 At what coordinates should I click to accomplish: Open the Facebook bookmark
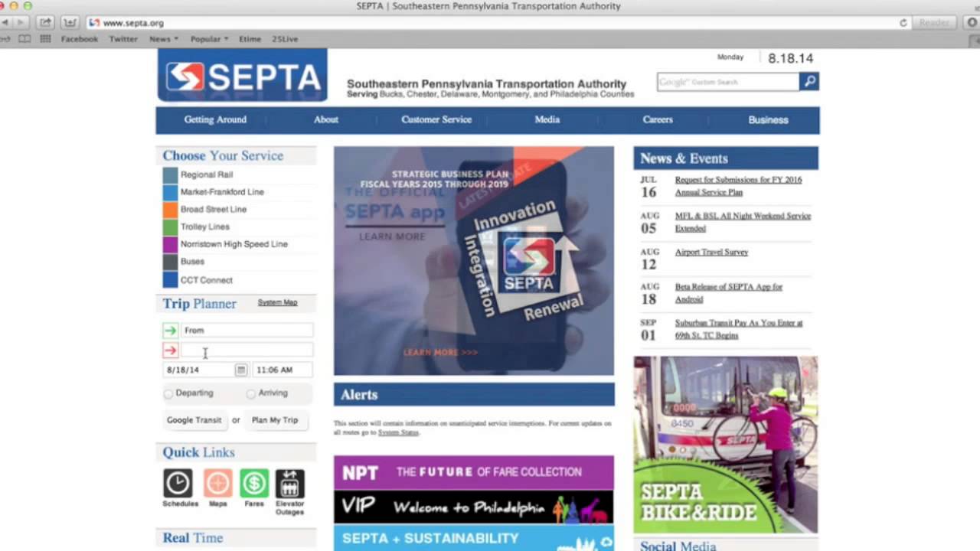(x=80, y=39)
